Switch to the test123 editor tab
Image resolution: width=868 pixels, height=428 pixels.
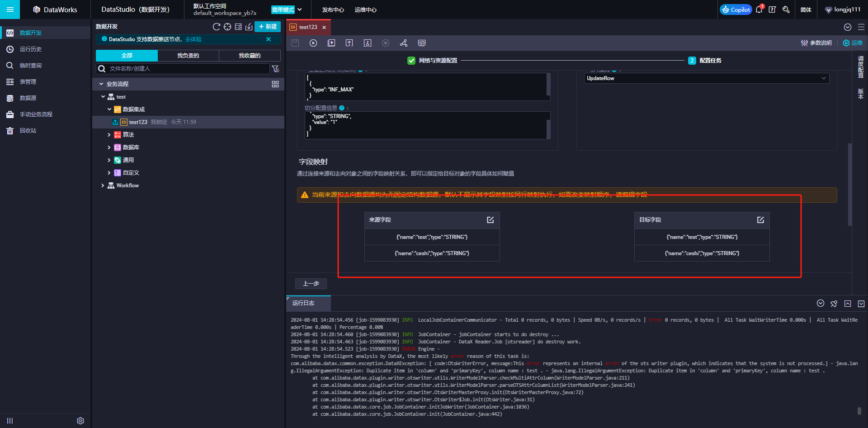click(x=308, y=27)
